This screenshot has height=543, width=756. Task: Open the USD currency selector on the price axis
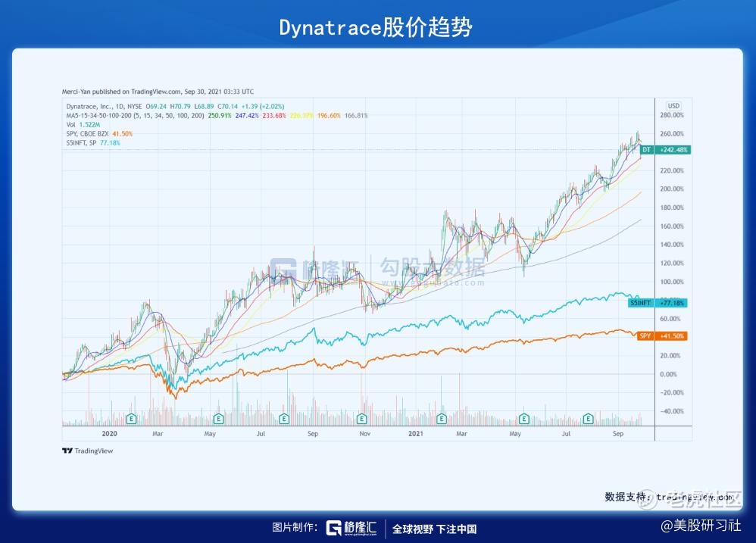[x=673, y=106]
